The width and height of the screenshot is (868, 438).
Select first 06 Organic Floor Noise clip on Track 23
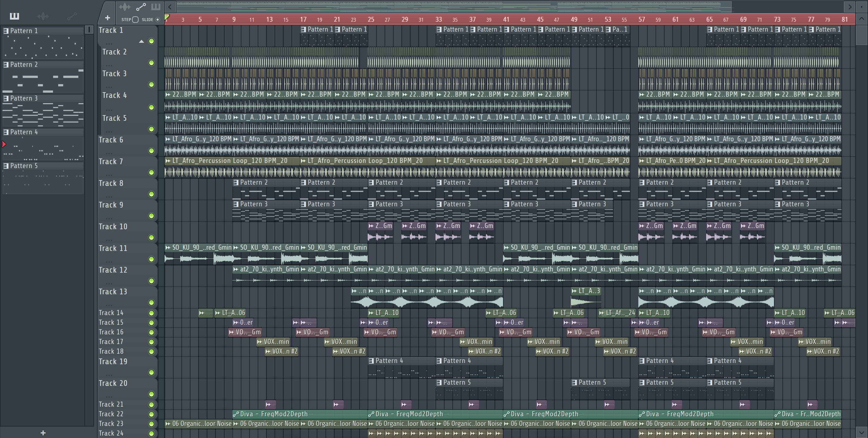coord(199,424)
